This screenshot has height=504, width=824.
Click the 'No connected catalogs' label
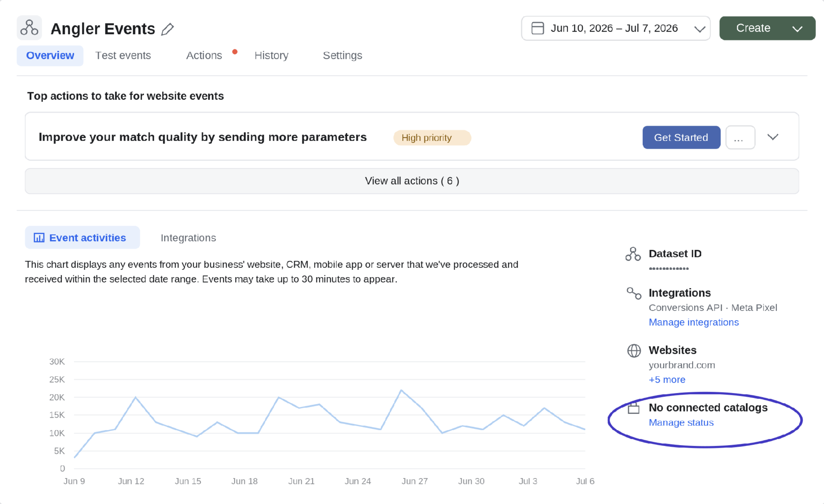click(708, 408)
